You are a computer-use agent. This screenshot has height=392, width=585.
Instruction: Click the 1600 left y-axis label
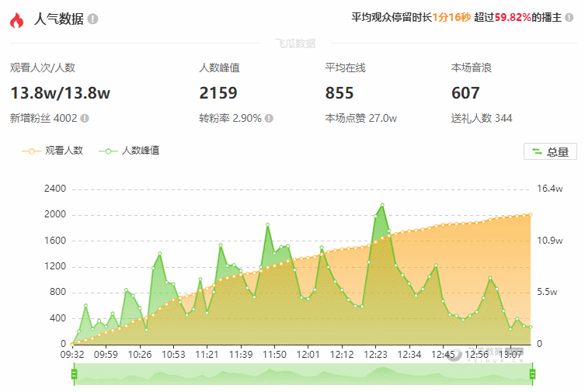pyautogui.click(x=55, y=241)
